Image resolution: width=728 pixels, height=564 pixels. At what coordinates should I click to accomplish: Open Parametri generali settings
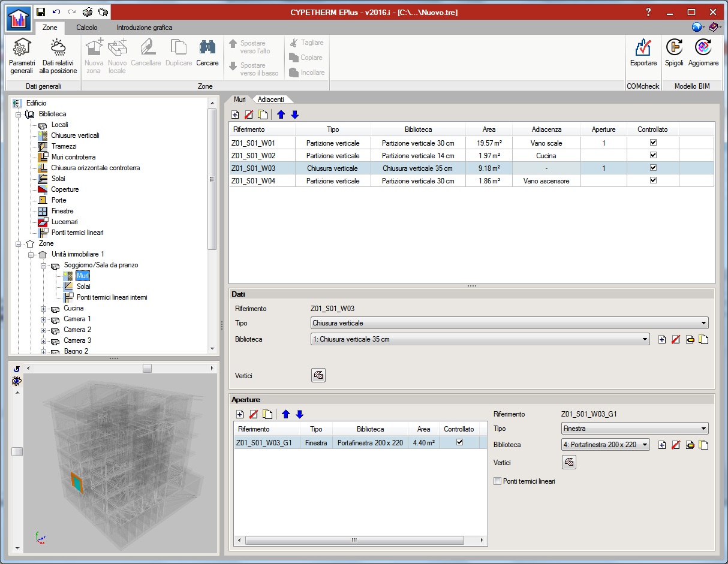click(x=22, y=56)
